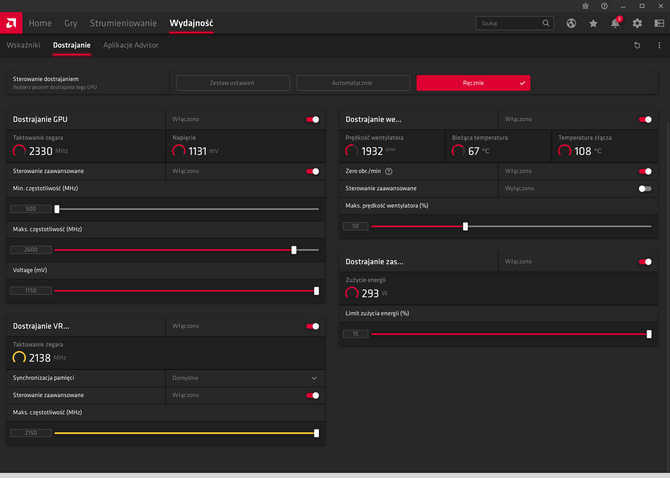
Task: Switch to the Strumieniowanie tab
Action: click(x=123, y=23)
